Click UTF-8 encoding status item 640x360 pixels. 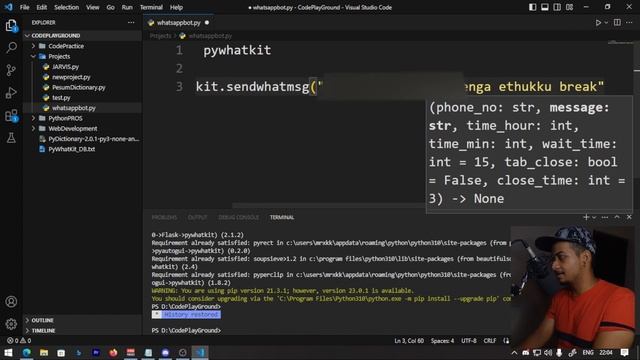point(469,341)
